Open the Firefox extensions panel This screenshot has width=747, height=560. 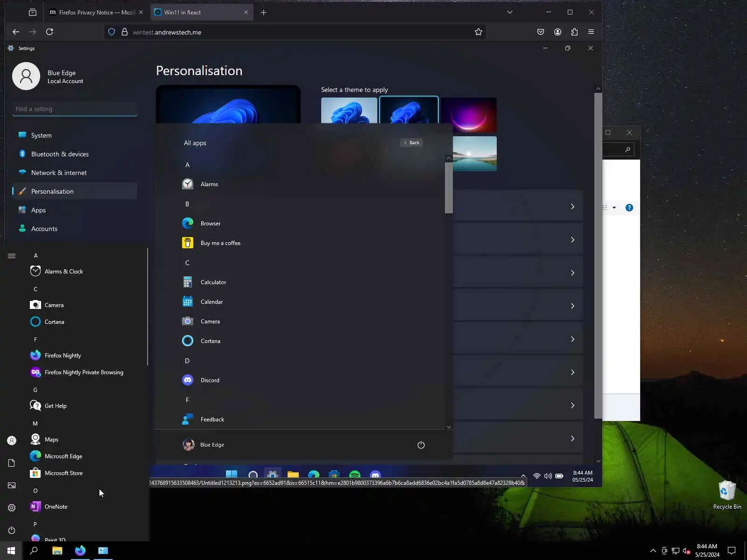click(x=574, y=32)
